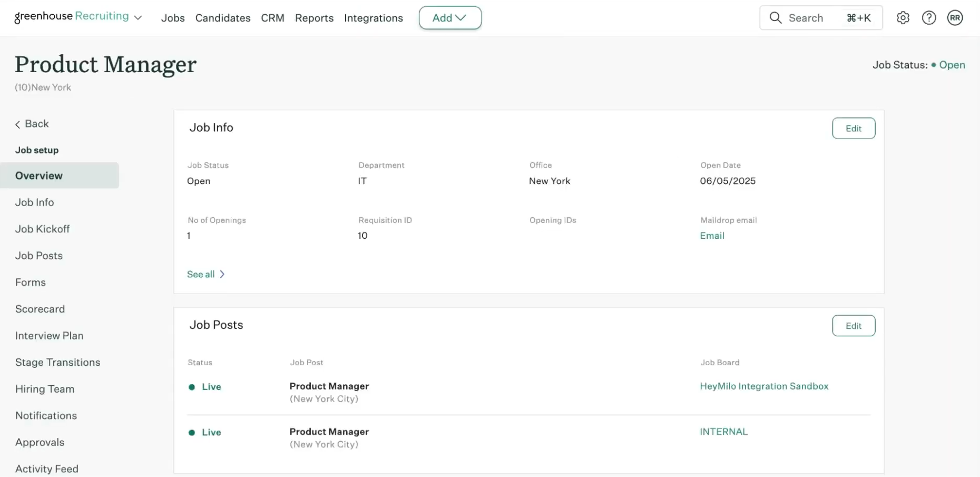This screenshot has height=477, width=980.
Task: Click the Maildrop Email link
Action: pos(712,236)
